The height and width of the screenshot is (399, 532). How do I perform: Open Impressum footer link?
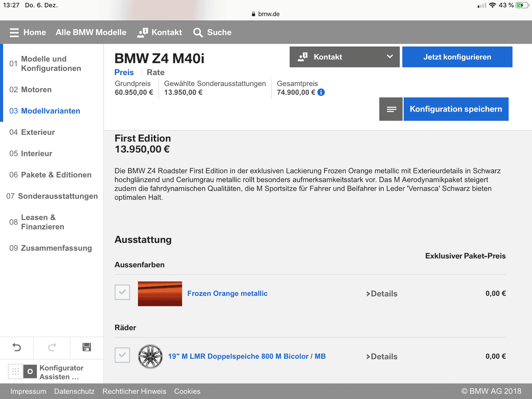28,391
